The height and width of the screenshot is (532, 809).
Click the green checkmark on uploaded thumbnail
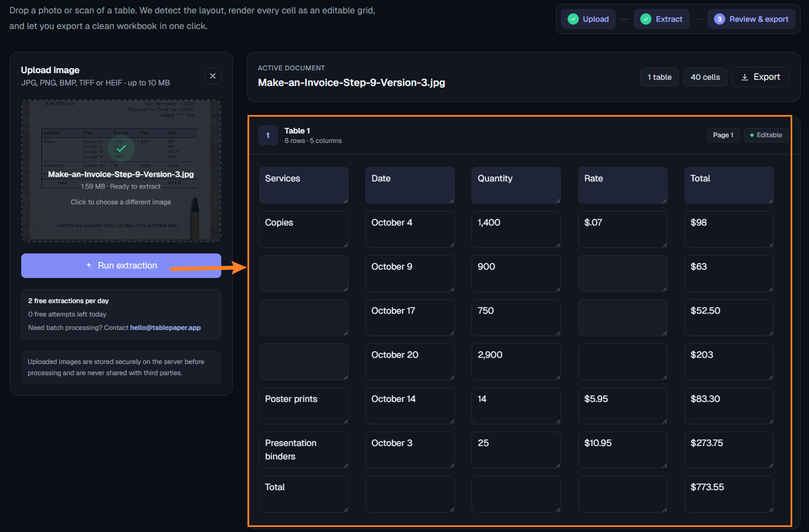click(121, 148)
